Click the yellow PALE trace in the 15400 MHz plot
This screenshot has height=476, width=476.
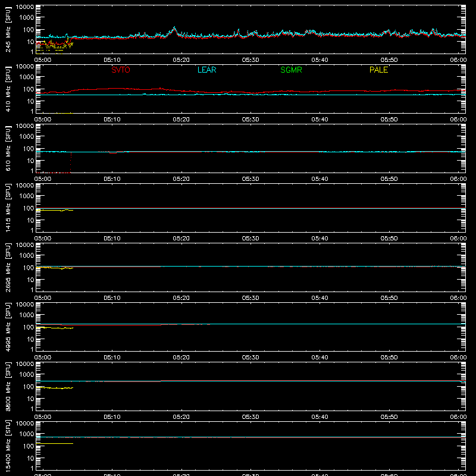coord(55,443)
